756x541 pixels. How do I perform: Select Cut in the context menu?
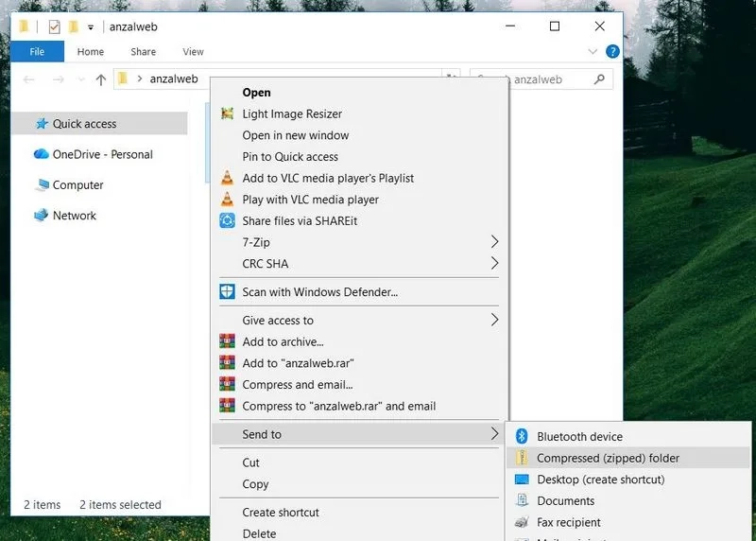point(359,462)
